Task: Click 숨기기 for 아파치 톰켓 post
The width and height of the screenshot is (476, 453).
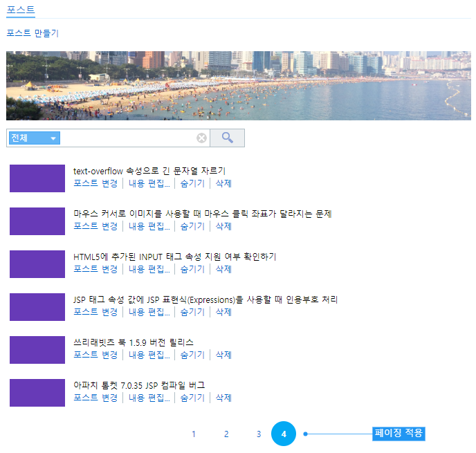Action: pyautogui.click(x=192, y=398)
